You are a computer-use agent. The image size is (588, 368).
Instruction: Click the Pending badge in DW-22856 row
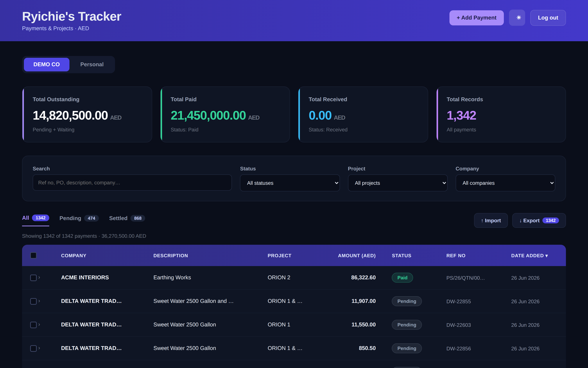[406, 348]
